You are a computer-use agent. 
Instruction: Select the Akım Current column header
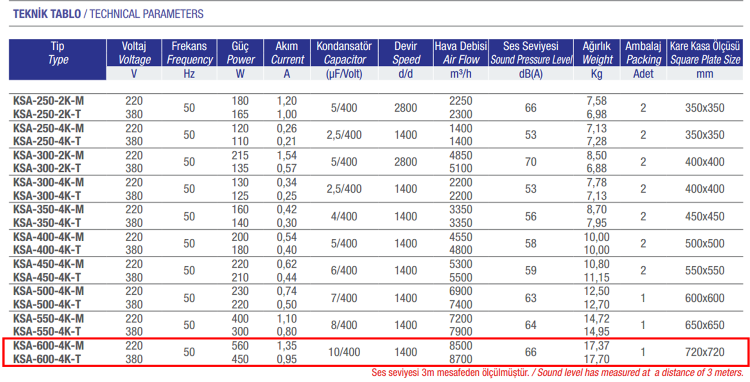click(x=287, y=53)
